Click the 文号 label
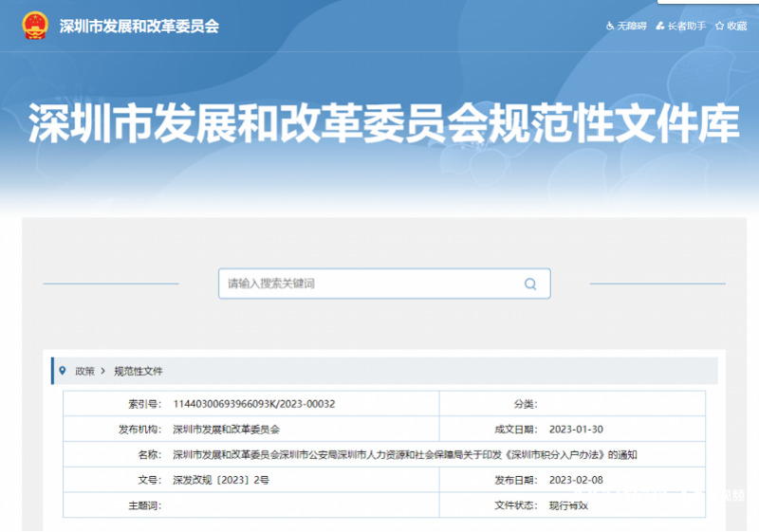Screen dimensions: 759x532 [150, 480]
